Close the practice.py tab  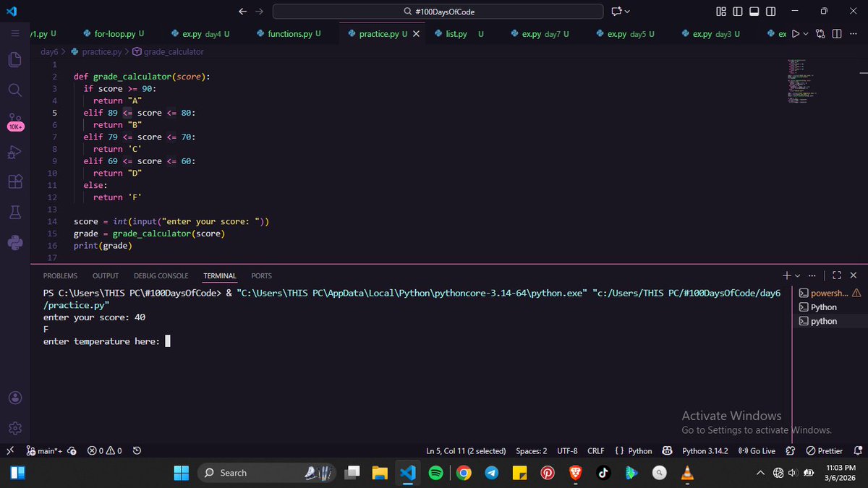416,34
